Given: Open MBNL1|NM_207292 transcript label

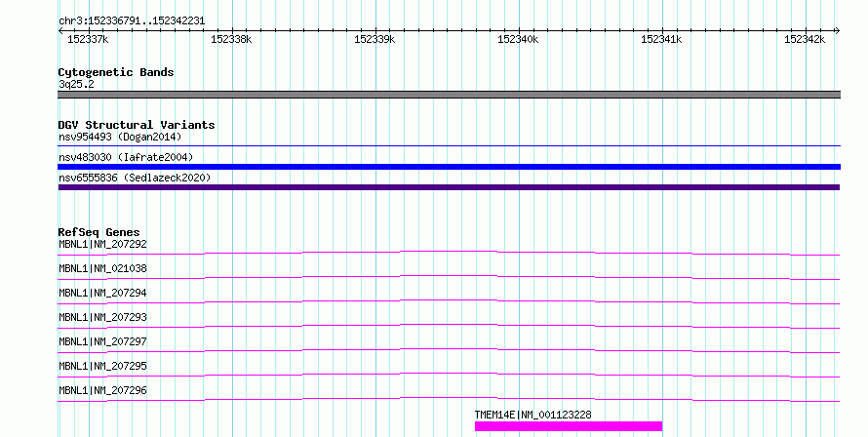Looking at the screenshot, I should pyautogui.click(x=103, y=244).
